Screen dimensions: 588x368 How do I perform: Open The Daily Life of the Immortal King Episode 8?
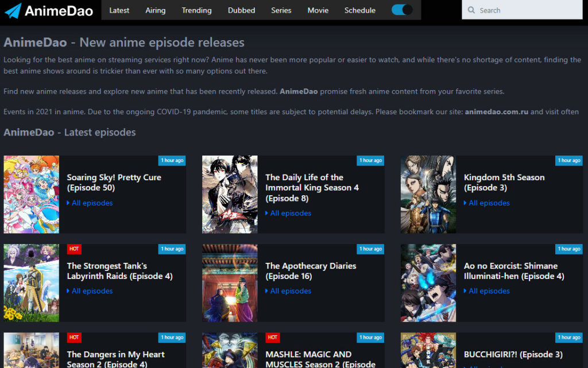(x=312, y=188)
